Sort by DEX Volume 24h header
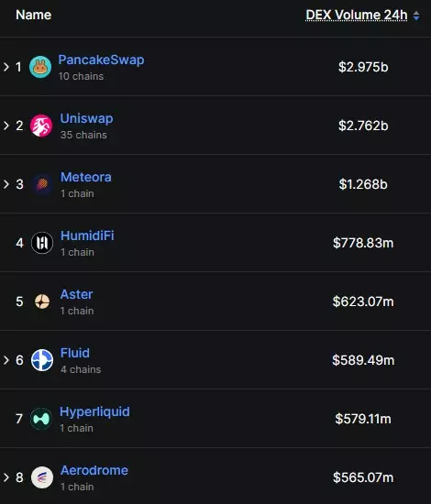Viewport: 431px width, 504px height. [x=357, y=15]
